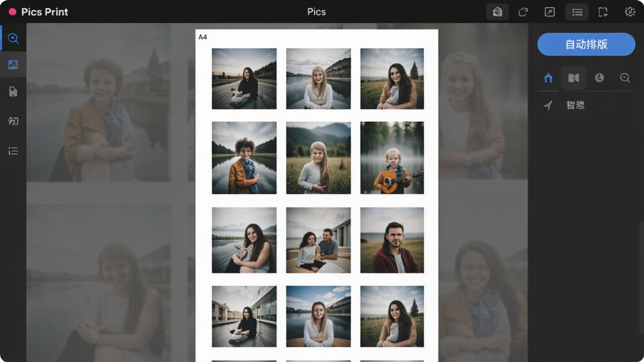This screenshot has width=644, height=362.
Task: Click the 智惑 label in right panel
Action: click(575, 105)
